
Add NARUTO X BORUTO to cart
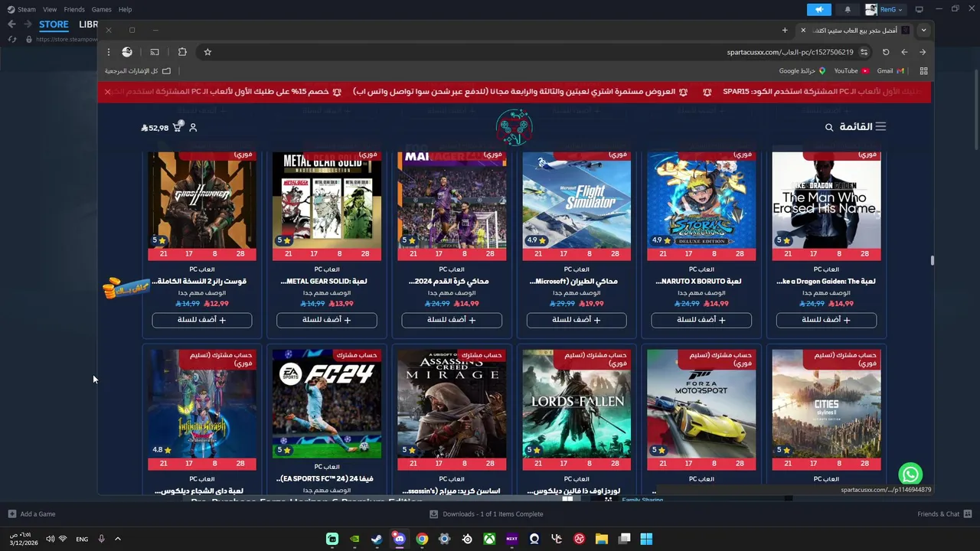click(x=701, y=320)
